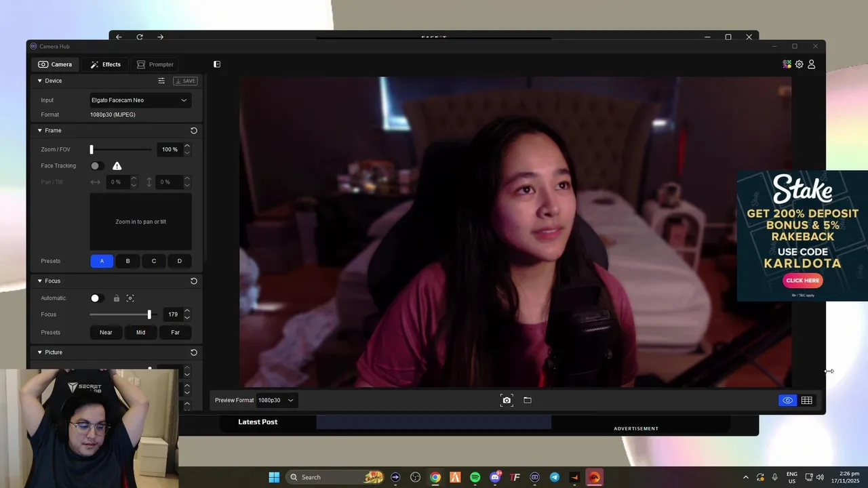Image resolution: width=868 pixels, height=488 pixels.
Task: Open Telegram from the taskbar
Action: (x=555, y=477)
